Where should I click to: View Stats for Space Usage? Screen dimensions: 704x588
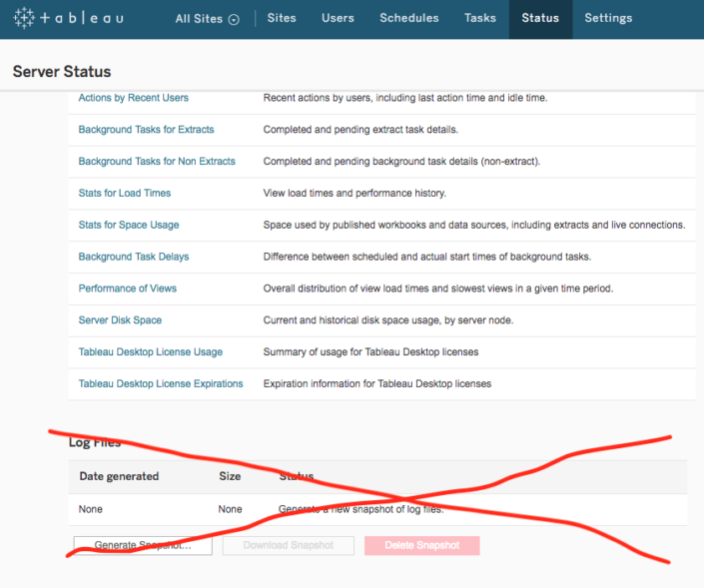(129, 225)
